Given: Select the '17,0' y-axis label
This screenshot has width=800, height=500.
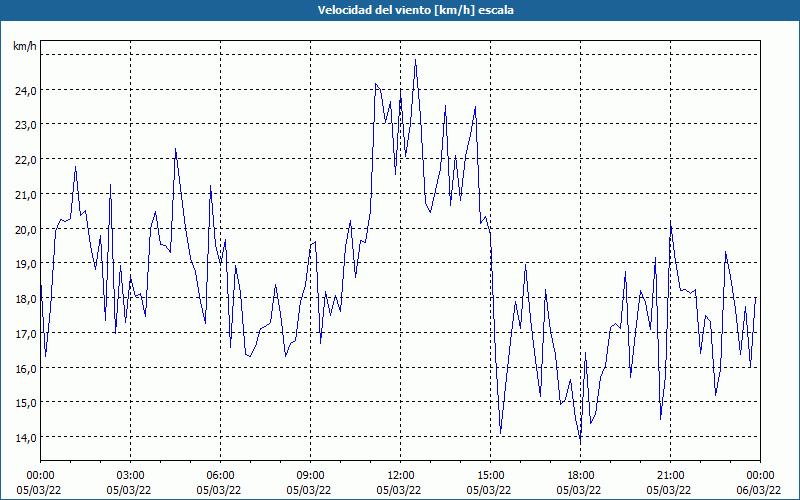Looking at the screenshot, I should point(25,333).
